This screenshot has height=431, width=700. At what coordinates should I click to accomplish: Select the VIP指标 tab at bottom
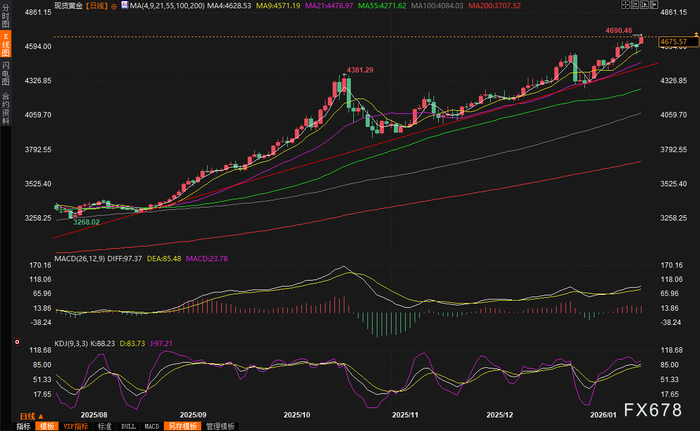tap(75, 427)
